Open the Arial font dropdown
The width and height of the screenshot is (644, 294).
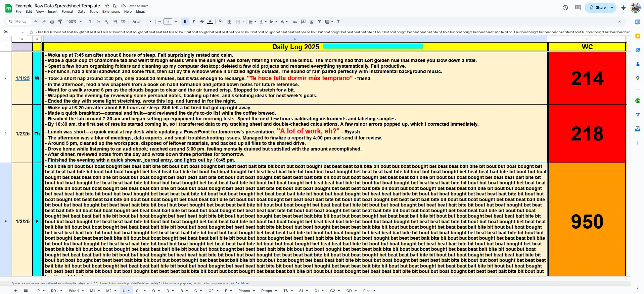coord(142,22)
